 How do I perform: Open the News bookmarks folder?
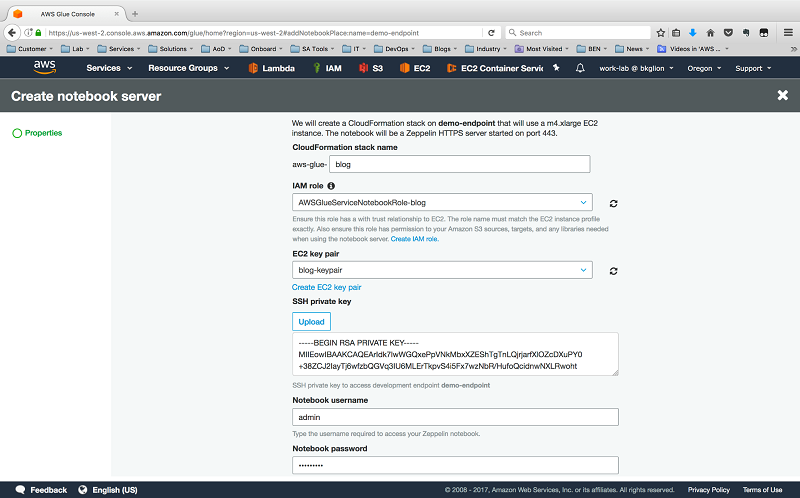point(632,49)
